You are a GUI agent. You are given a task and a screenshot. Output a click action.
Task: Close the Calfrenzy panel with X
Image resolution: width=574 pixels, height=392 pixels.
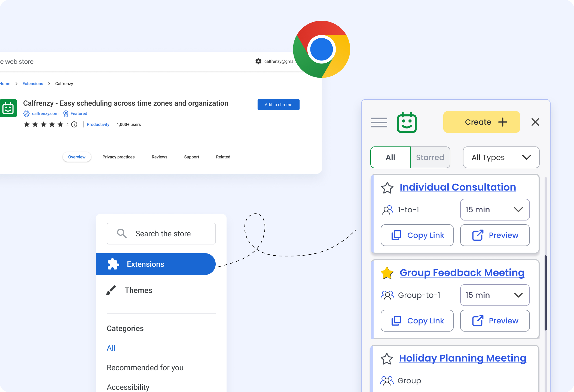(535, 122)
